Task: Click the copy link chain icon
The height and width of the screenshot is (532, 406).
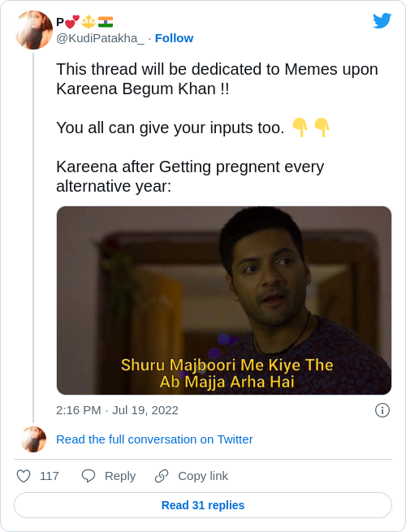Action: [162, 476]
